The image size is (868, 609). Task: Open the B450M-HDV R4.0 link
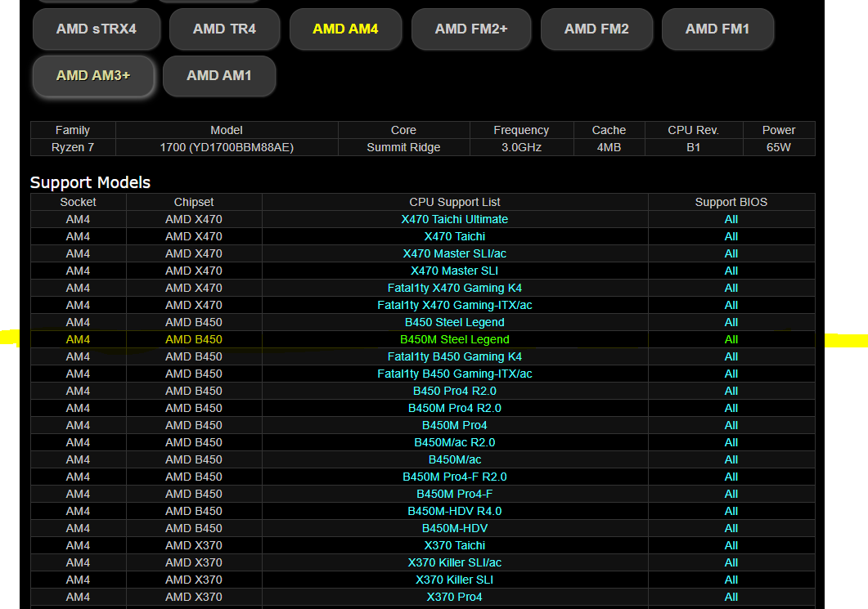tap(455, 511)
